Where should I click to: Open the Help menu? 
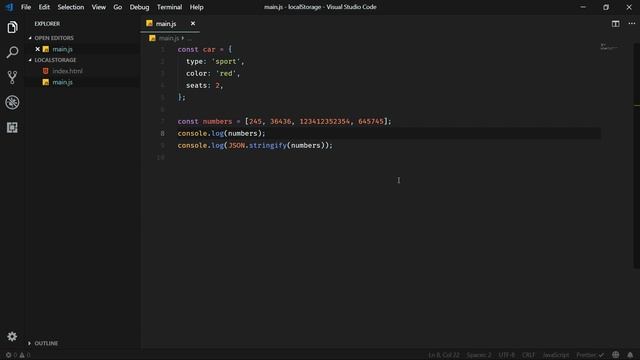coord(196,7)
